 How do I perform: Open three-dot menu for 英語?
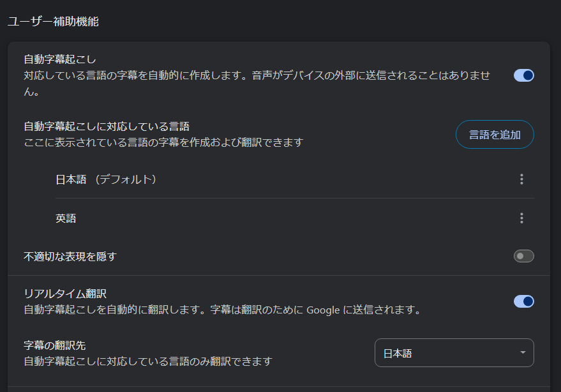pyautogui.click(x=521, y=218)
